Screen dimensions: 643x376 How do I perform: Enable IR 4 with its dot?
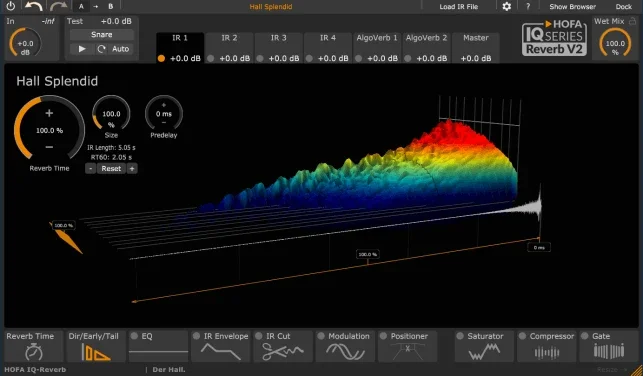click(309, 59)
